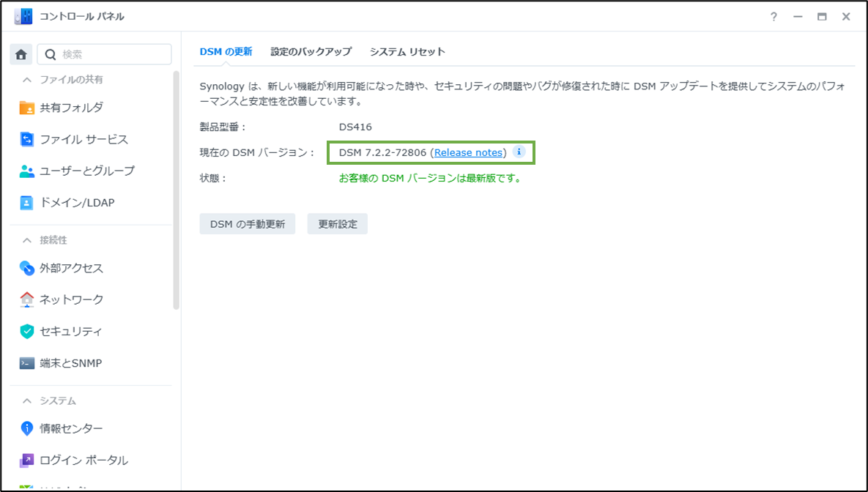Click the Network house icon
Viewport: 868px width, 492px height.
click(26, 299)
